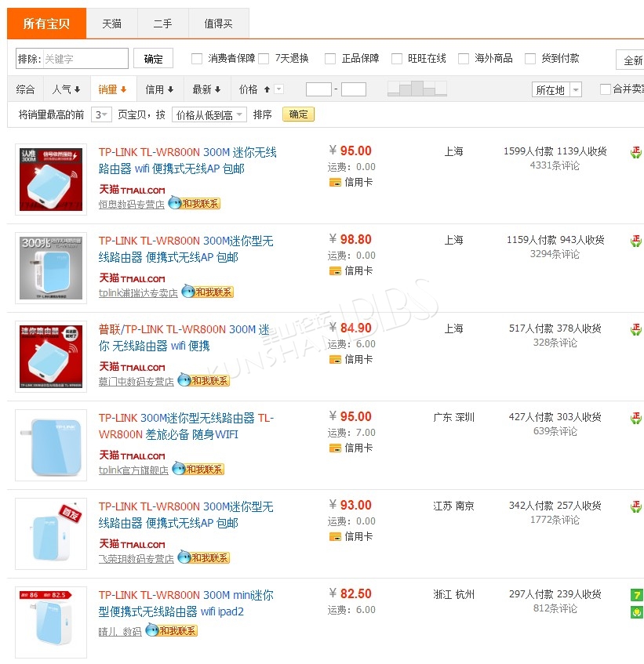Click guarantee badge icon on the 1772条评论 row
Viewport: 644px width, 664px height.
coord(636,506)
